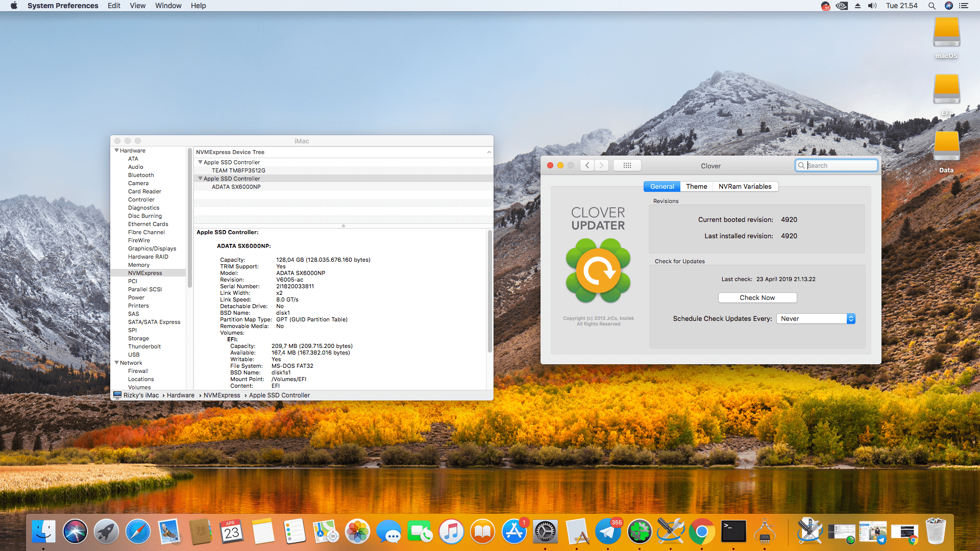Open the Schedule Check Updates dropdown
Screen dimensions: 980x551
point(816,318)
